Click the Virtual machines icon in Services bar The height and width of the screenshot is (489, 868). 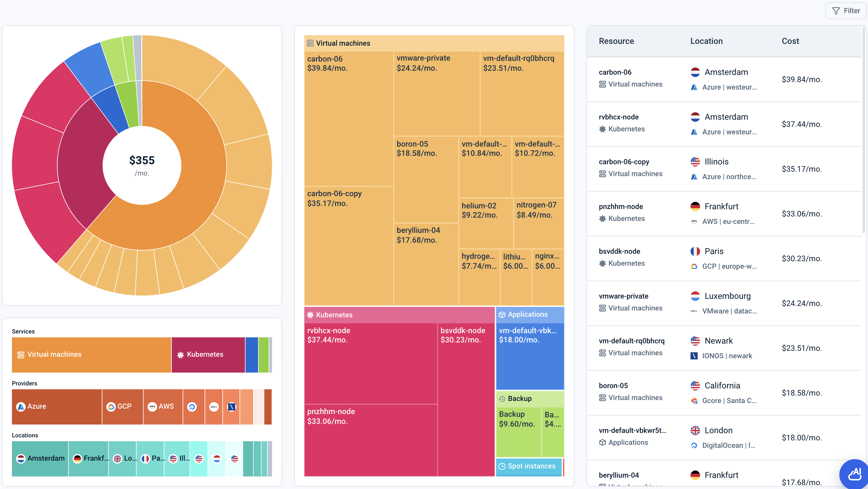click(21, 355)
